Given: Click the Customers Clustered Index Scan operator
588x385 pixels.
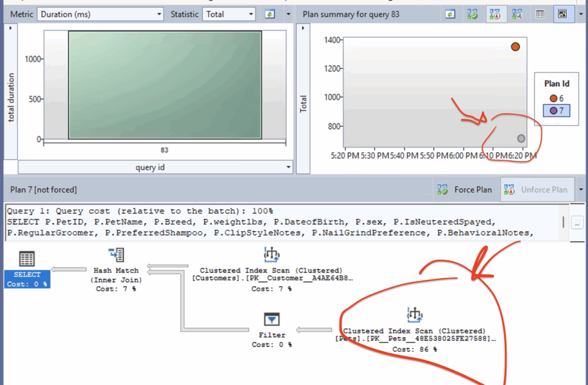Looking at the screenshot, I should pyautogui.click(x=271, y=254).
